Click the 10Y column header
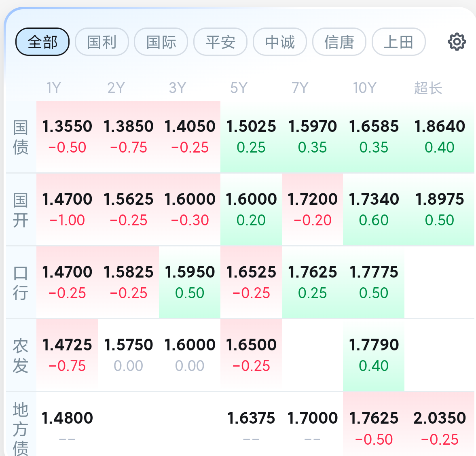Viewport: 476px width, 456px height. [x=364, y=88]
